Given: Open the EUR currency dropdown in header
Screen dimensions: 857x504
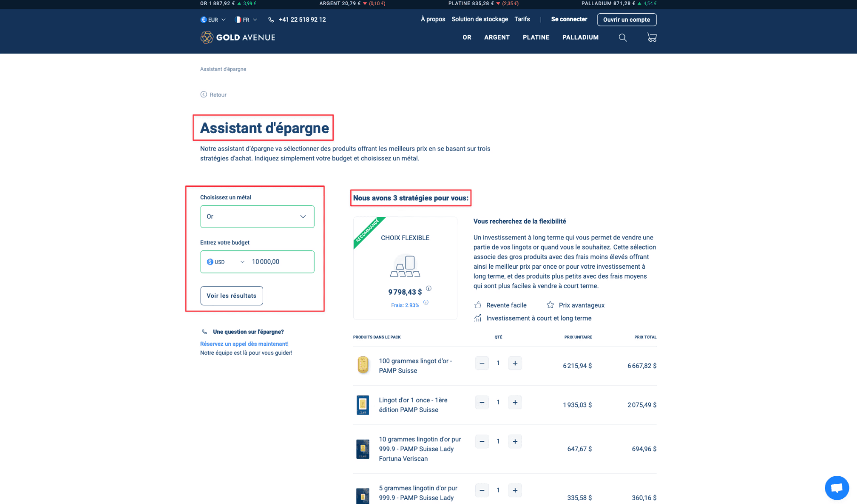Looking at the screenshot, I should click(213, 20).
